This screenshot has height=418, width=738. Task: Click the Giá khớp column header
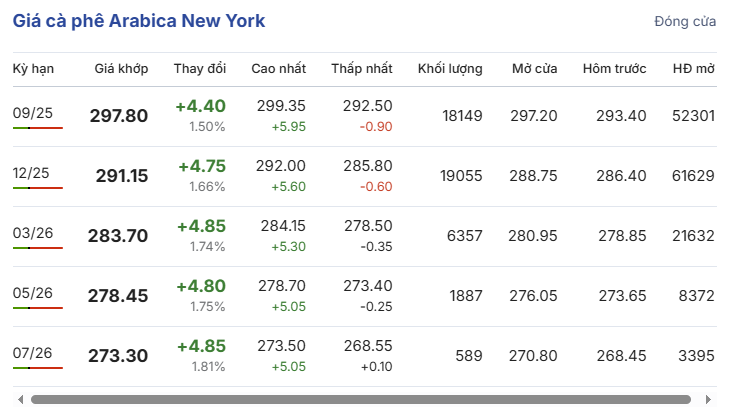coord(121,69)
